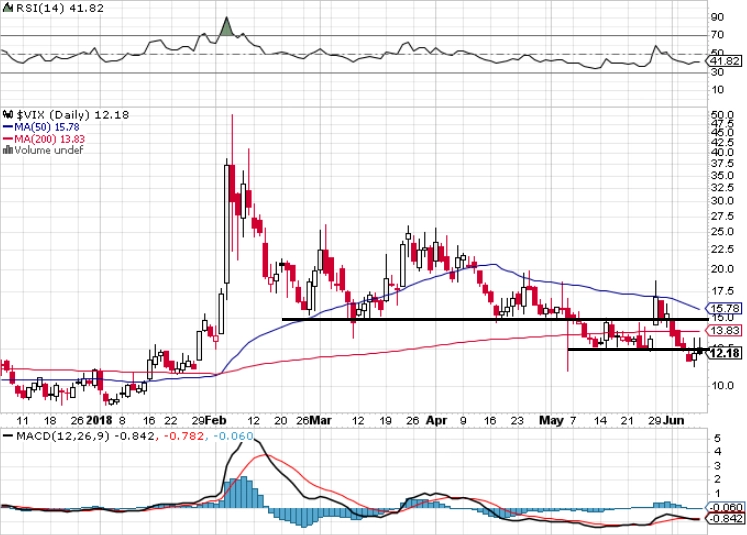The height and width of the screenshot is (535, 747).
Task: Click the 12.18 last price tag
Action: [724, 353]
